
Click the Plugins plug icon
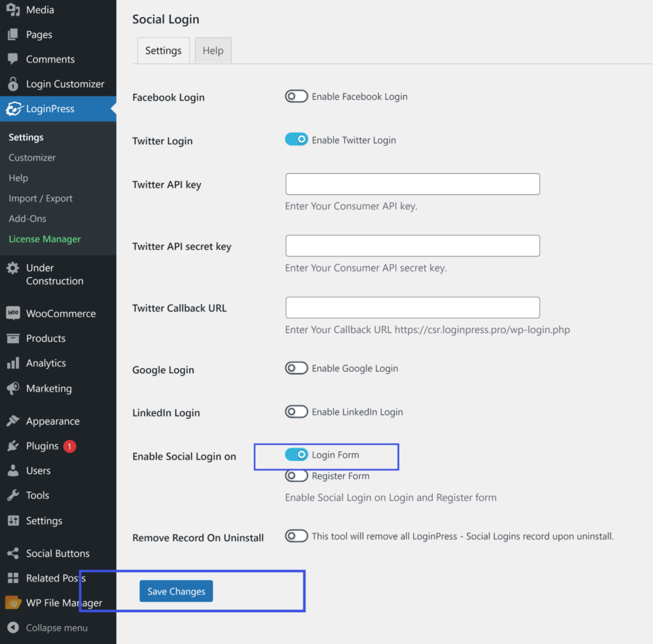(13, 446)
